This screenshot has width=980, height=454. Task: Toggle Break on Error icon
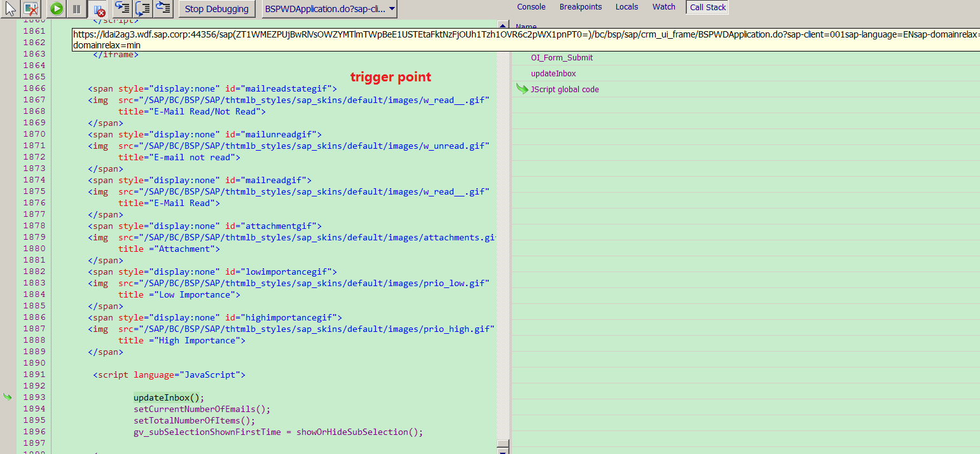[98, 9]
